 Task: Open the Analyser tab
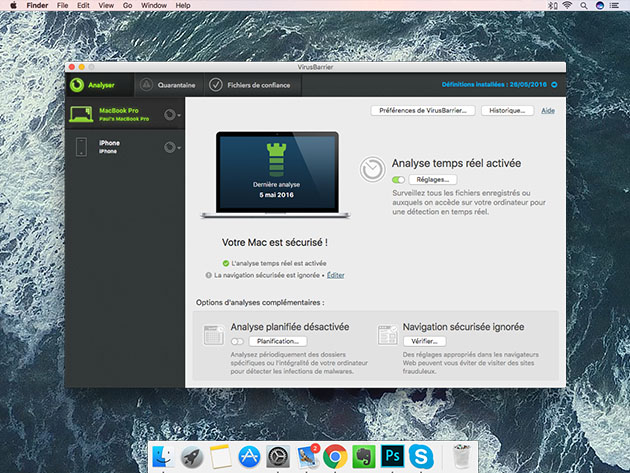100,85
